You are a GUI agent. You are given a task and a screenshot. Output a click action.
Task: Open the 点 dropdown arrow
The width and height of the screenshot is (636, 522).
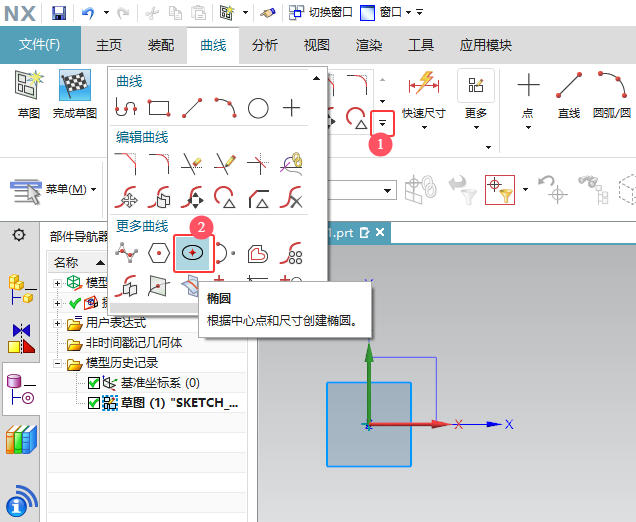pos(528,128)
